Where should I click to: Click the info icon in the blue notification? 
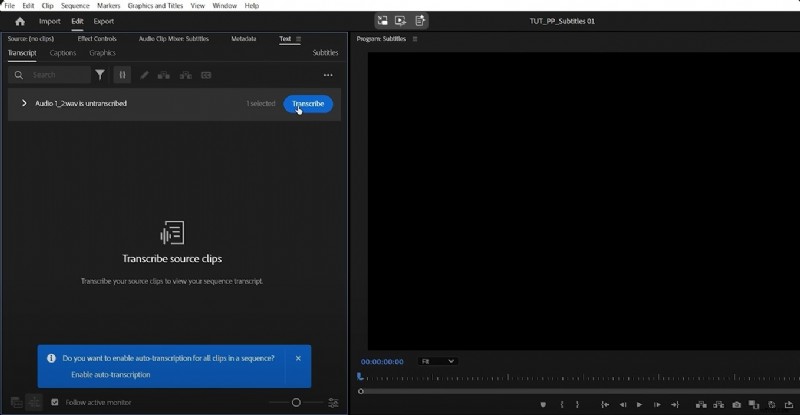(51, 358)
